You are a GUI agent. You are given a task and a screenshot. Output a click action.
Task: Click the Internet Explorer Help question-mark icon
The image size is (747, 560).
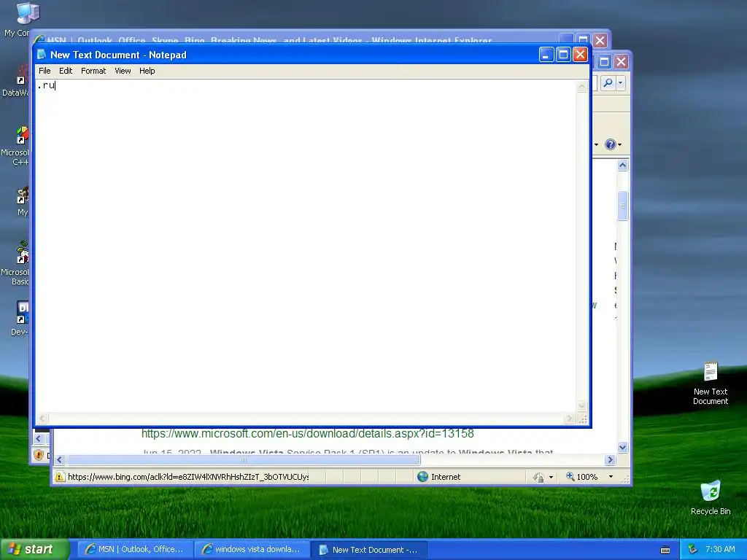point(611,144)
